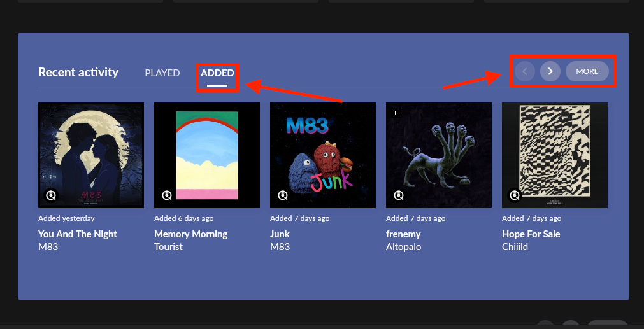Click the previous page arrow button
The image size is (644, 329).
pos(524,71)
